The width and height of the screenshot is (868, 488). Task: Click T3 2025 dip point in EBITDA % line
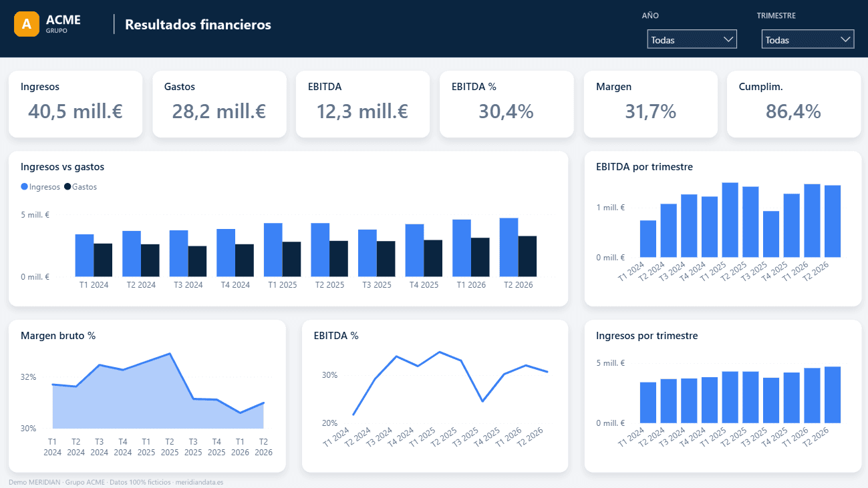(x=482, y=401)
